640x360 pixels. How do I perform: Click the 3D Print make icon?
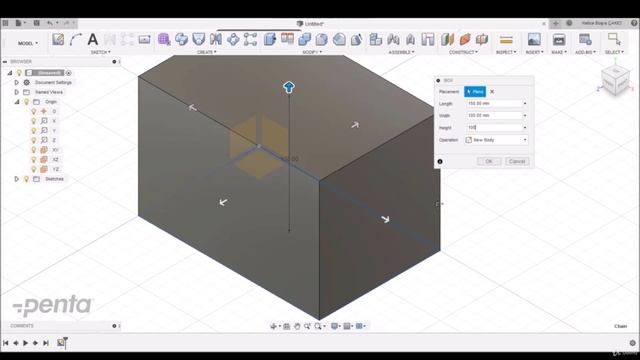tap(559, 39)
